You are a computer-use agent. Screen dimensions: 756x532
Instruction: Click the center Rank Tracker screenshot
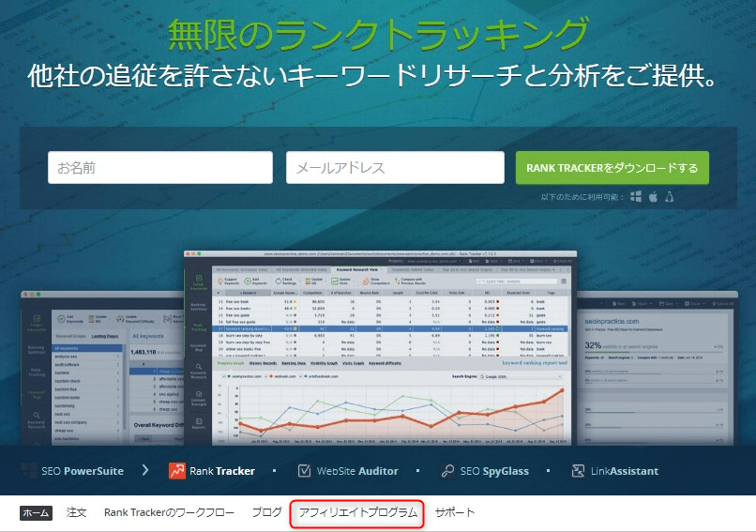[380, 347]
